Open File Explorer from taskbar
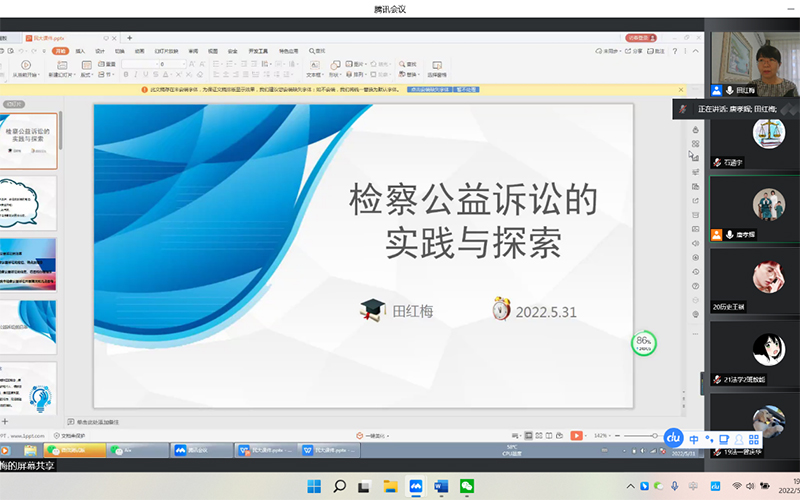This screenshot has height=500, width=800. coord(390,486)
